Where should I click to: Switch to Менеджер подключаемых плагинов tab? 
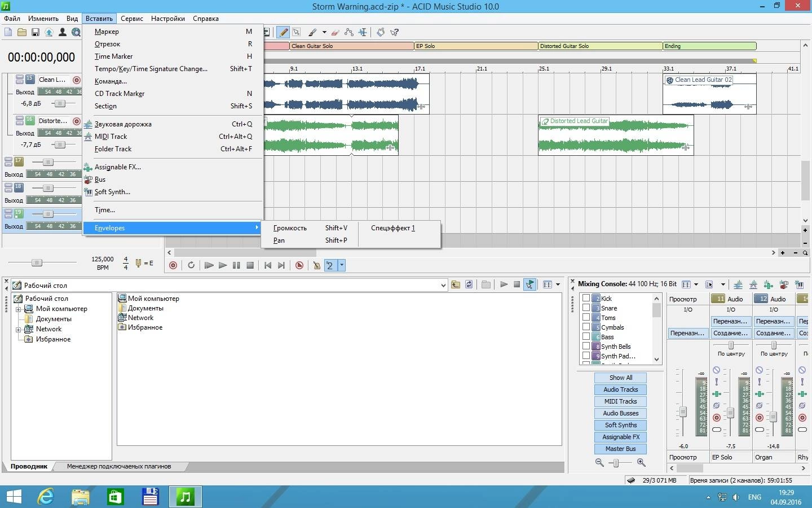click(x=119, y=466)
